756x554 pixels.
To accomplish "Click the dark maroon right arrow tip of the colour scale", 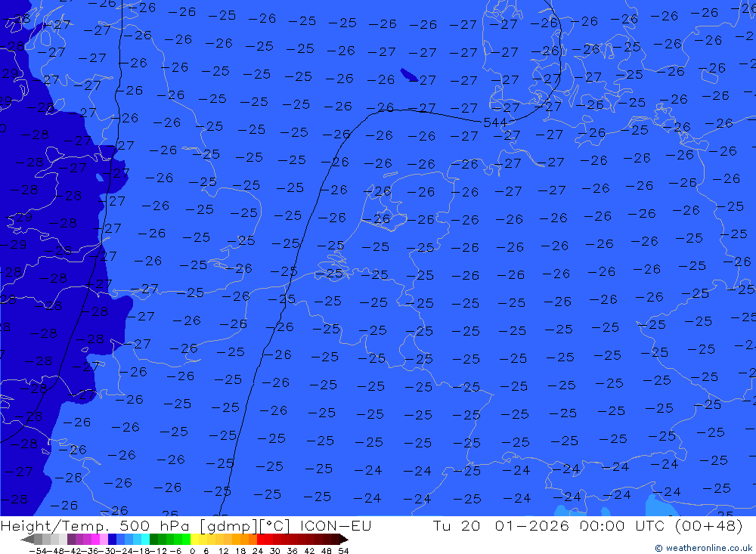I will point(344,540).
